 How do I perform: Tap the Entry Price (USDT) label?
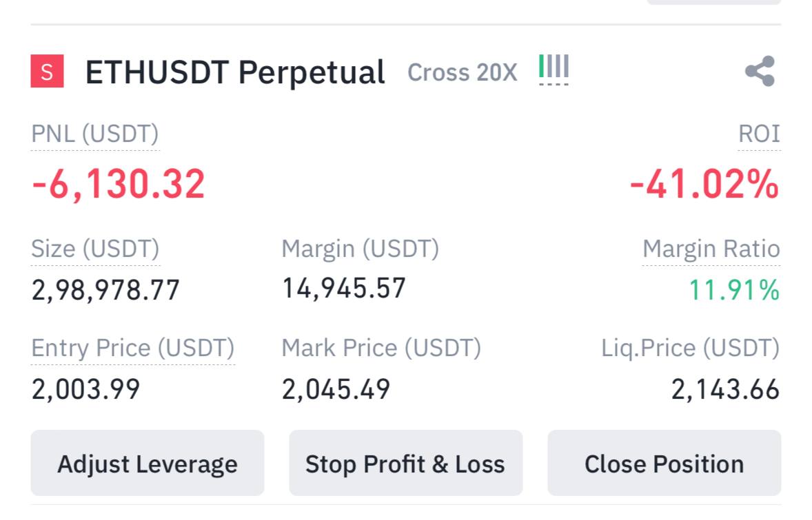(x=133, y=348)
